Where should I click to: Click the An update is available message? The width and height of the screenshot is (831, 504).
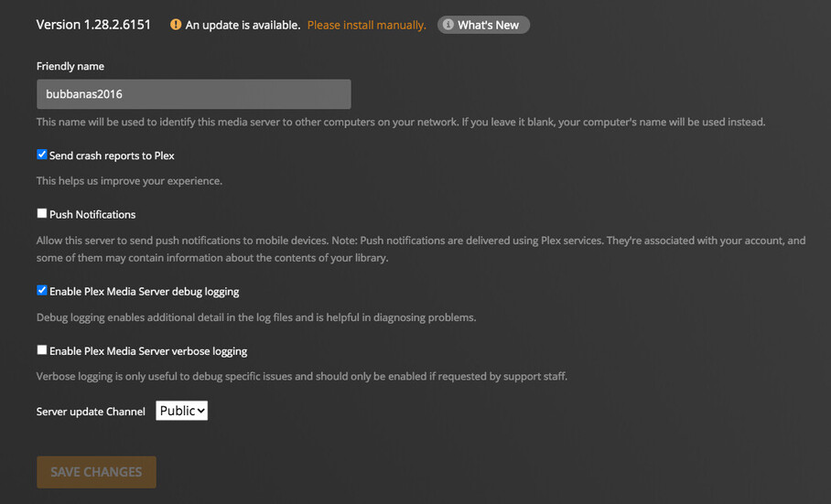click(243, 25)
